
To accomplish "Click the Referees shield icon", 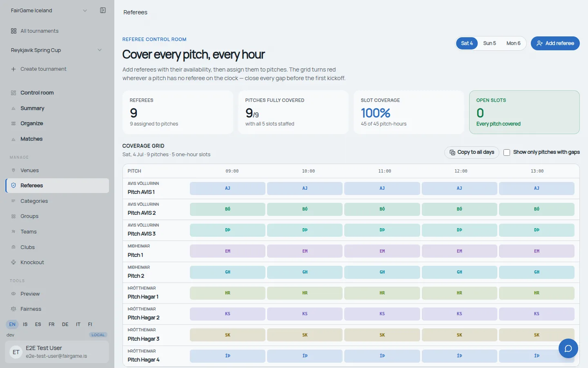I will click(x=13, y=186).
